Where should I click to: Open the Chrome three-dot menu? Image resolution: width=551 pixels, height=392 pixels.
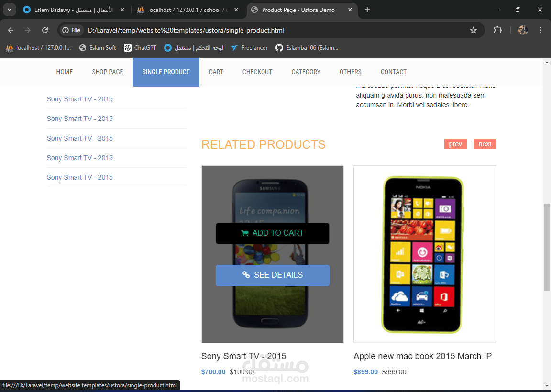(540, 30)
